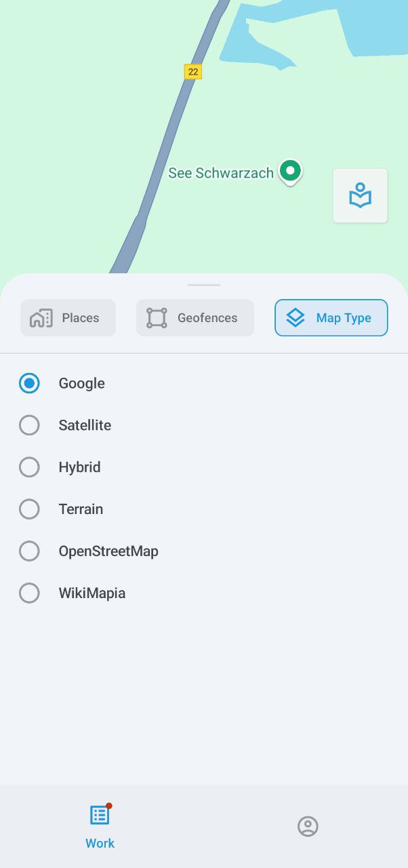Click the Map Type layers icon

point(295,317)
